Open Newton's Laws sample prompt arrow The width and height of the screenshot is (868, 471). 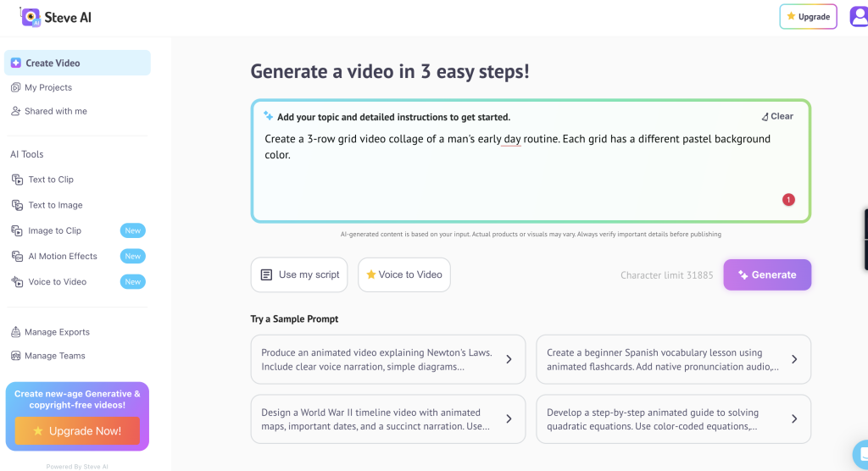click(x=509, y=359)
